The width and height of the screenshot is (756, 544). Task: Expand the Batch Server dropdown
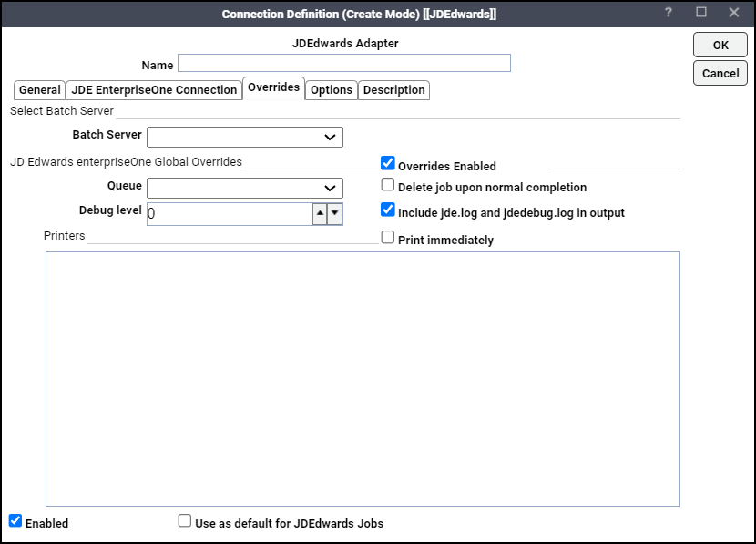[x=245, y=137]
